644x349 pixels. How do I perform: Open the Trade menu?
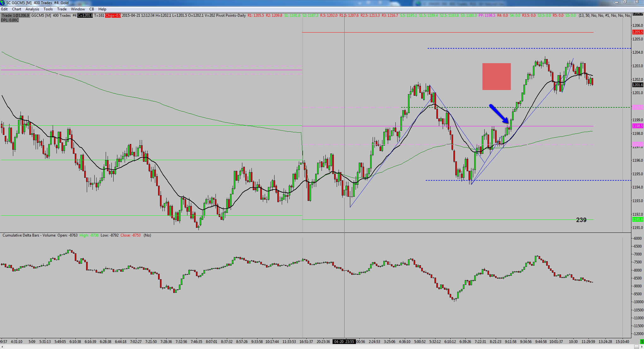pyautogui.click(x=62, y=9)
